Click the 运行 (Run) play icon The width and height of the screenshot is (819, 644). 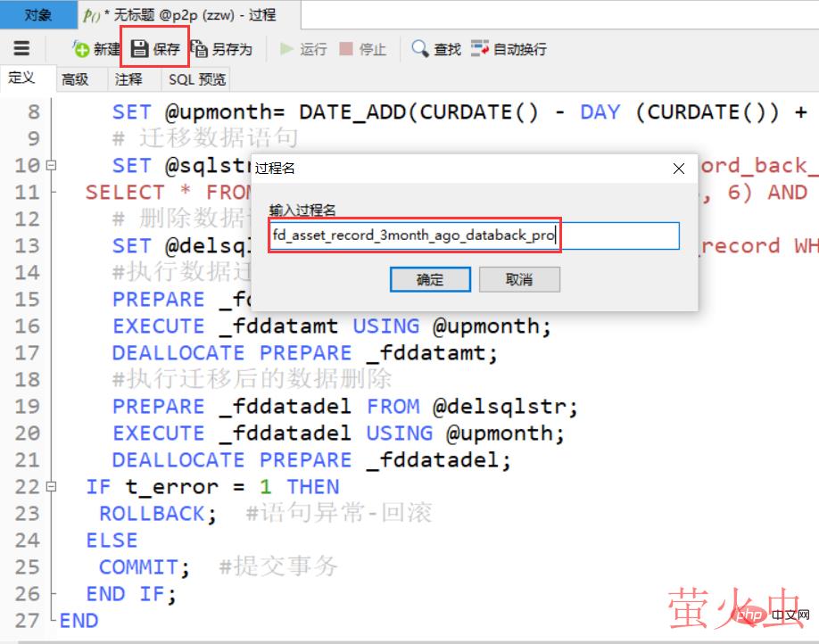[x=286, y=48]
